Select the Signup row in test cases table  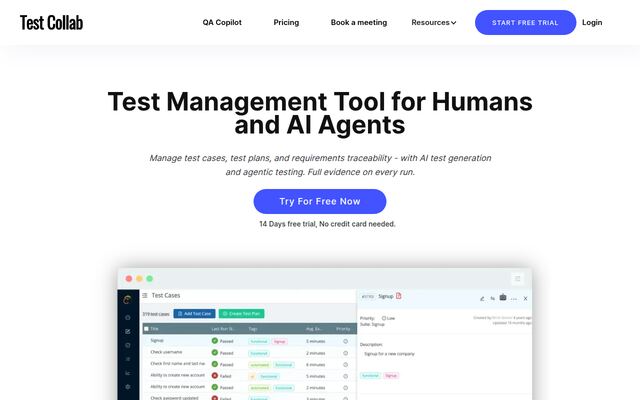[249, 341]
